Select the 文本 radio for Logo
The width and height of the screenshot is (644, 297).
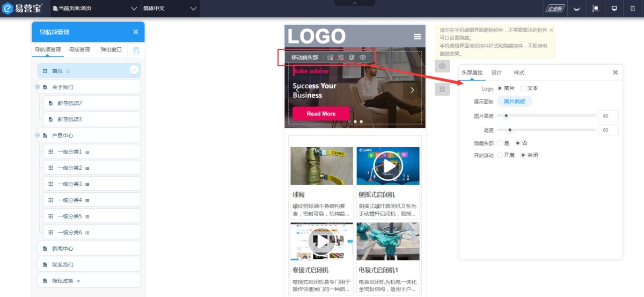click(523, 88)
